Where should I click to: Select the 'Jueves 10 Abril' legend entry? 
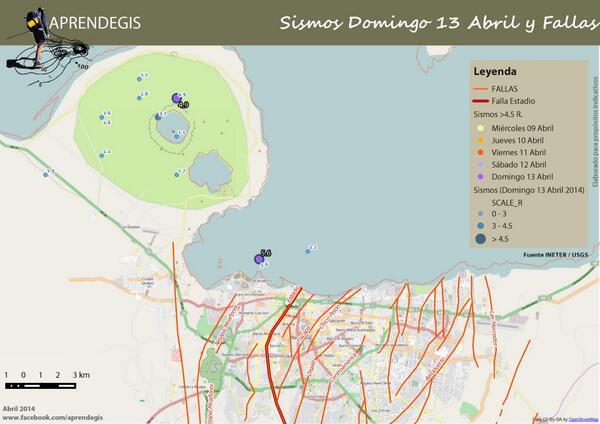click(517, 140)
